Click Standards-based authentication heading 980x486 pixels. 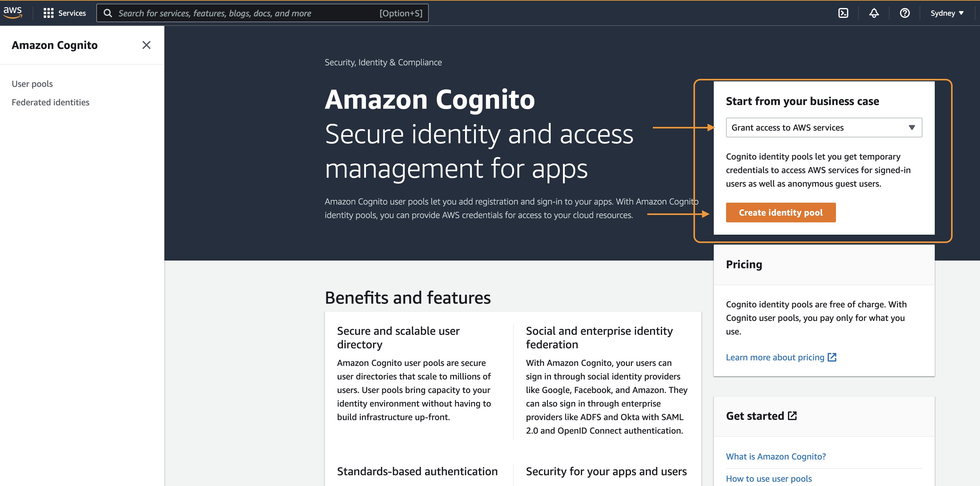pos(417,471)
